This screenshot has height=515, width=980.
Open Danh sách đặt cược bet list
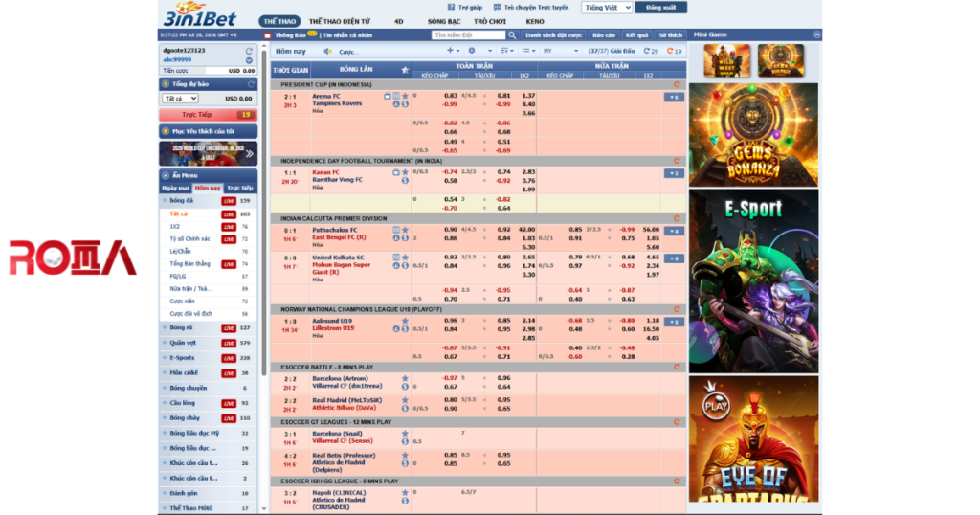click(x=553, y=35)
